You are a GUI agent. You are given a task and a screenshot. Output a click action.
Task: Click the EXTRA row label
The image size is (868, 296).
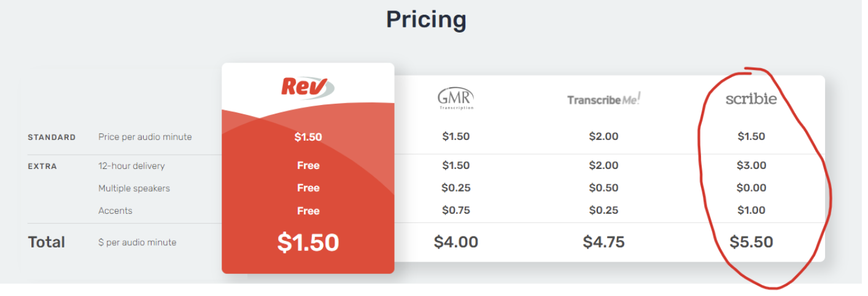click(x=42, y=166)
